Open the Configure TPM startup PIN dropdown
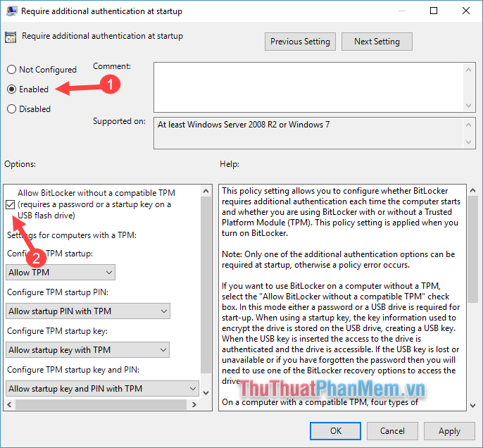The image size is (483, 448). pos(88,311)
